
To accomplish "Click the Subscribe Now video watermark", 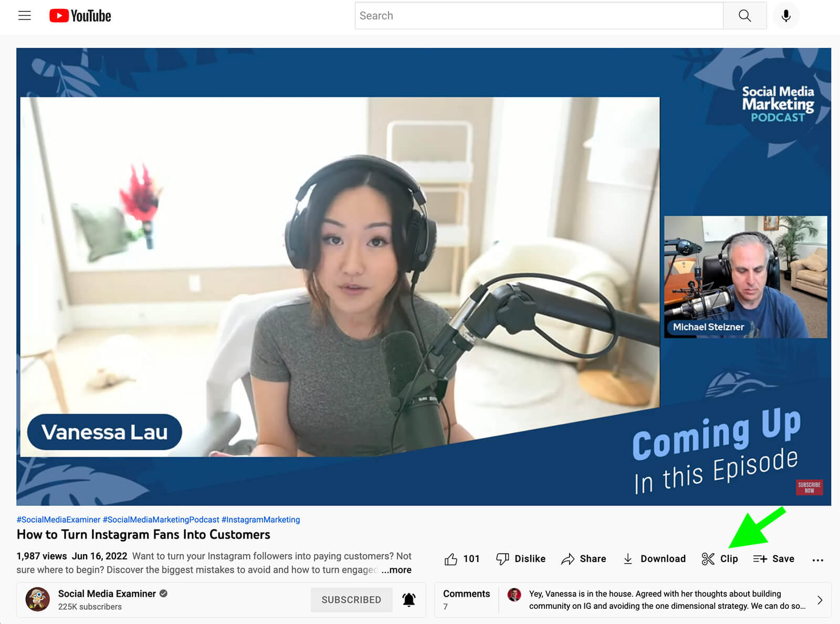I will pos(809,488).
